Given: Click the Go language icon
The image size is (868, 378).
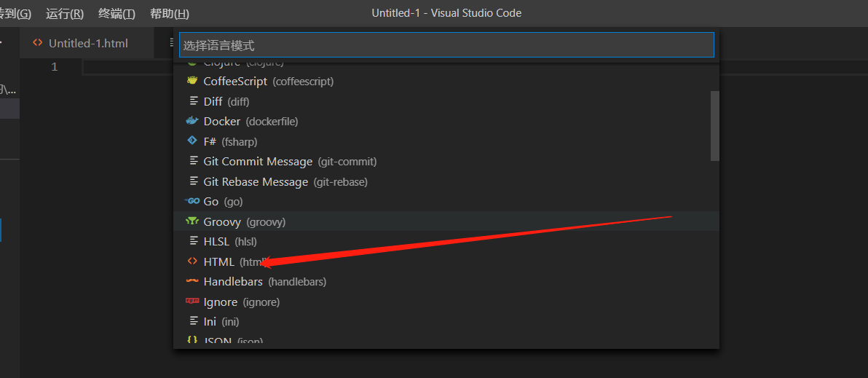Looking at the screenshot, I should pyautogui.click(x=192, y=201).
